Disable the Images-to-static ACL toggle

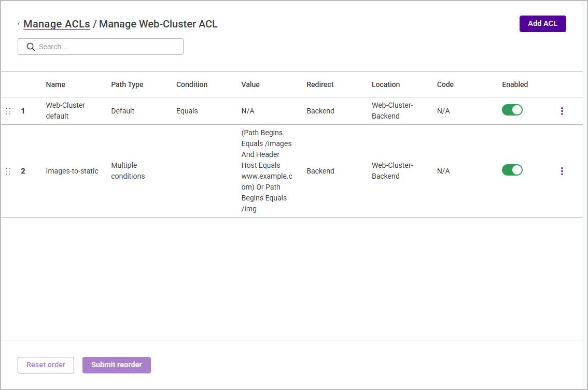(x=512, y=170)
